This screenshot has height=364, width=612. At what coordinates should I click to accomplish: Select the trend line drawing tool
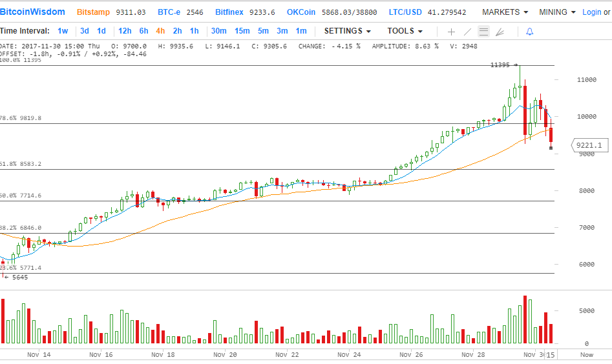click(467, 32)
